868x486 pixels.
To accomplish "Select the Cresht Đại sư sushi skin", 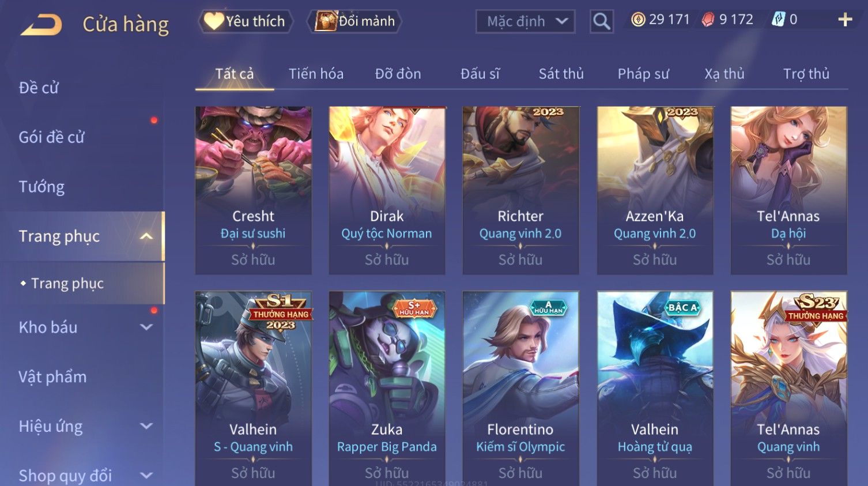I will [254, 190].
